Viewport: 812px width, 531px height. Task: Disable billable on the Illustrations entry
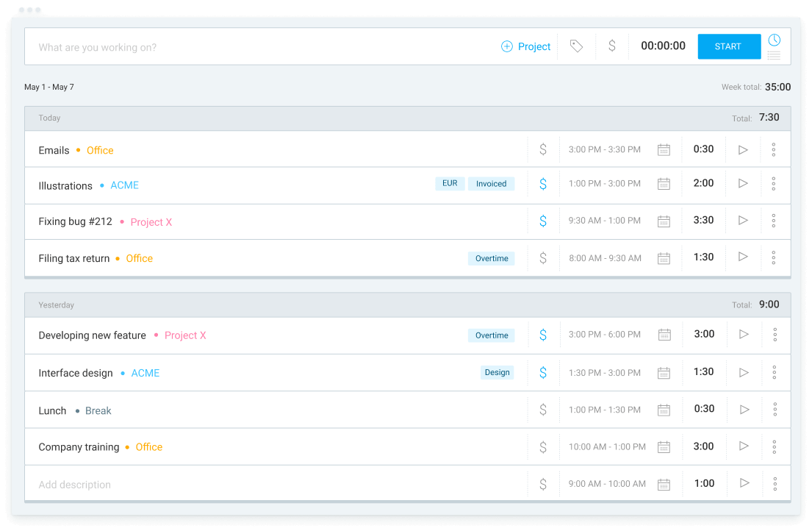coord(543,183)
